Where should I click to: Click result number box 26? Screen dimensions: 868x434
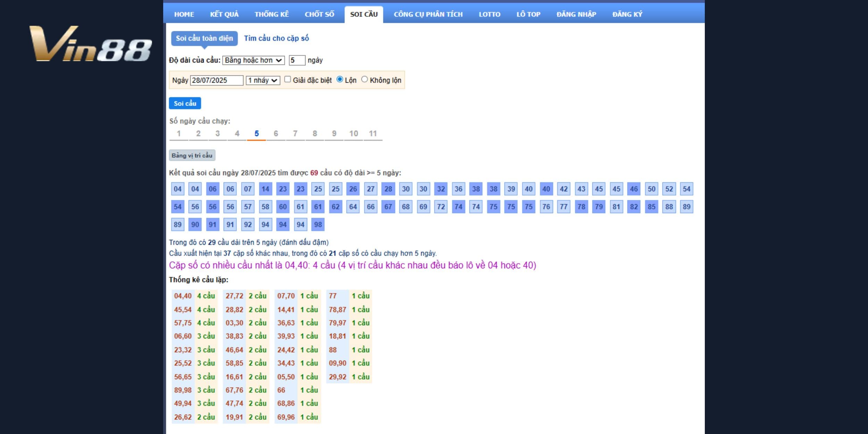click(x=353, y=189)
